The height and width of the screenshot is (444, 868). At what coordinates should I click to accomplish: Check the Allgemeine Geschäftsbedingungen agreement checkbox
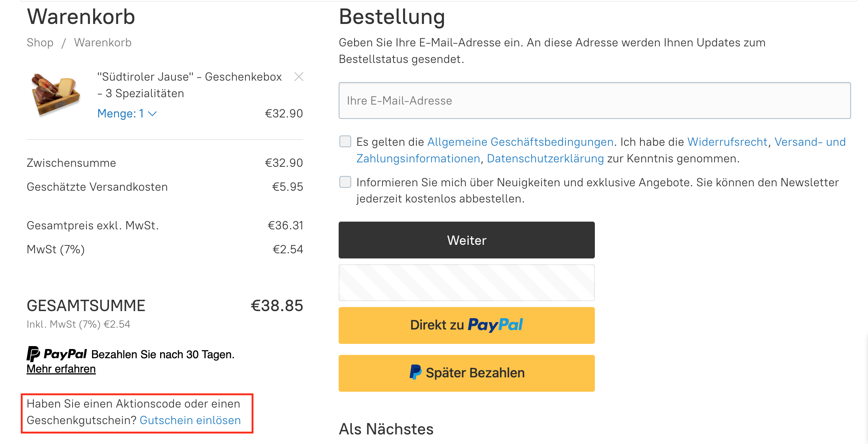345,141
